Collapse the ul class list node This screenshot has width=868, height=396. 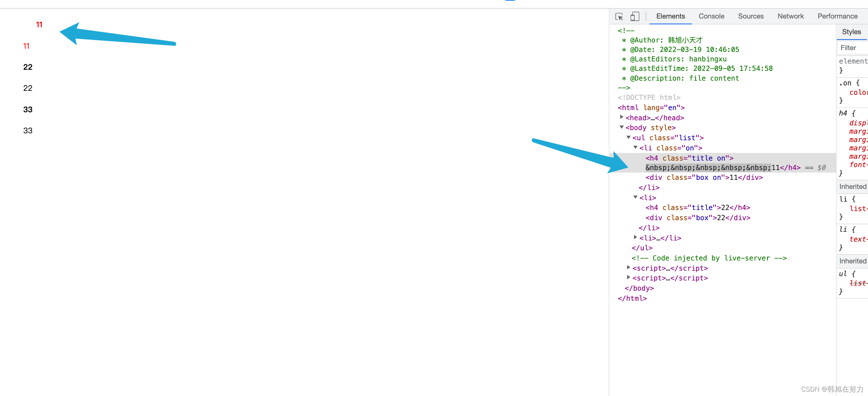(629, 137)
